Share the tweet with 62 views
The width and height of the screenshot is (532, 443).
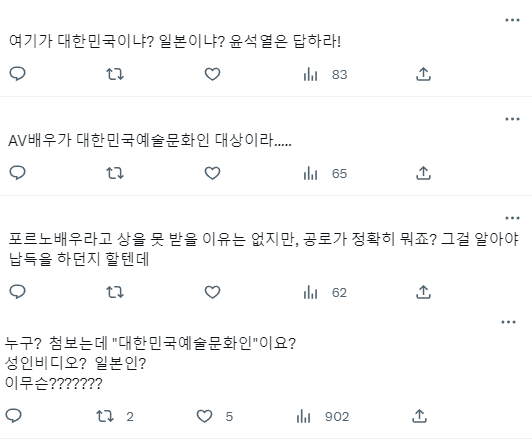coord(423,292)
